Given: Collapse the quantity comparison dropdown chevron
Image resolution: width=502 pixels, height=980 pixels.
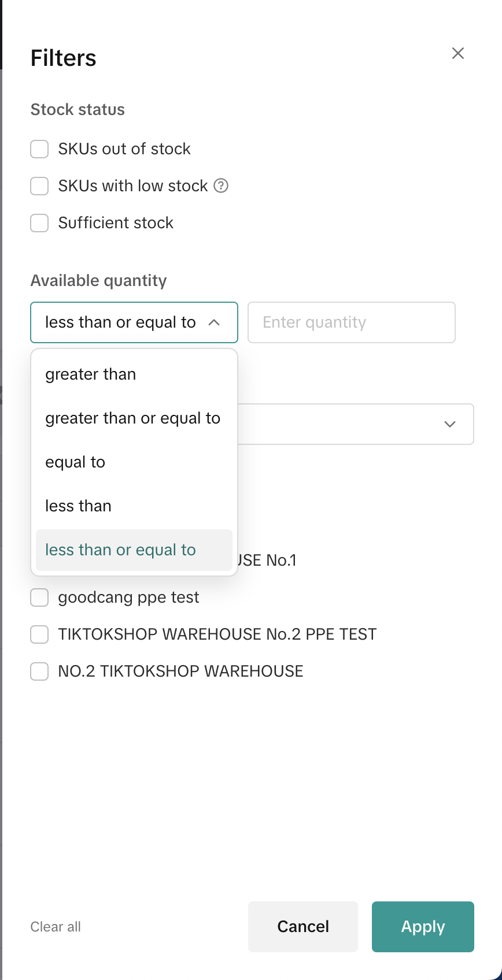Looking at the screenshot, I should [x=214, y=322].
